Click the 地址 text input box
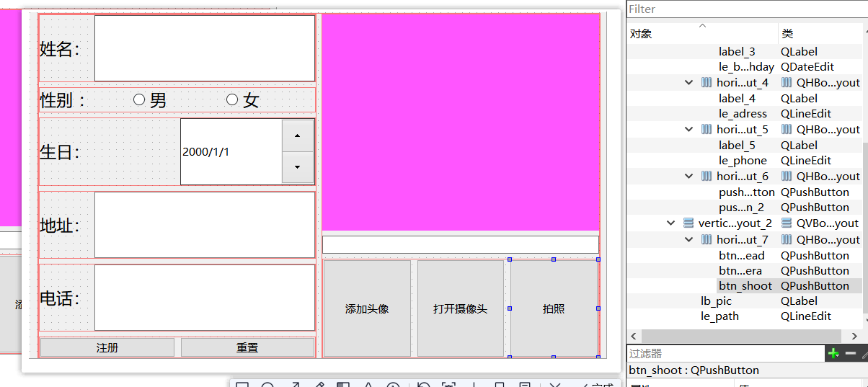 205,225
